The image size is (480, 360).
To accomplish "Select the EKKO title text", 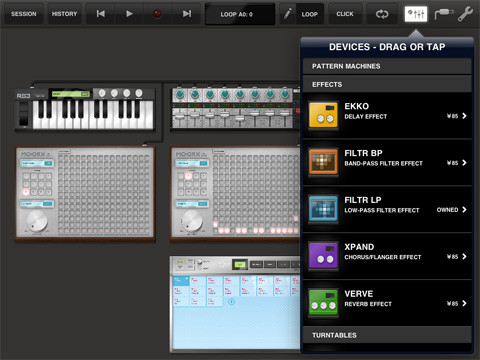I will click(357, 106).
